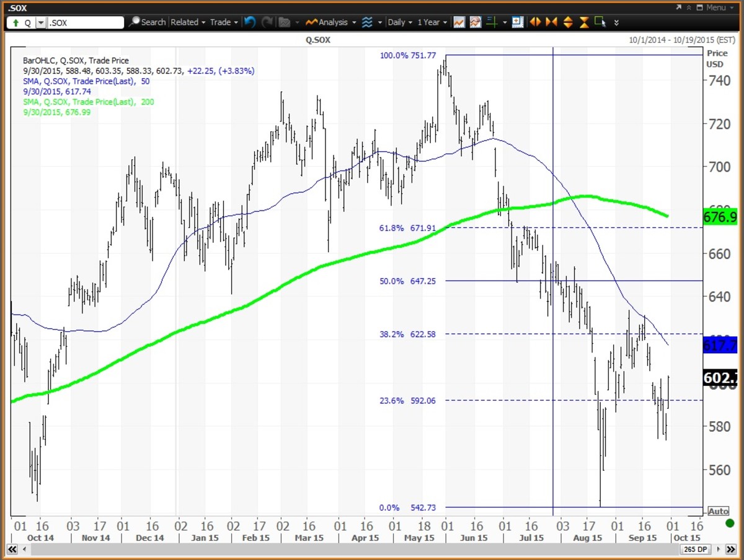Toggle the Auto scale button
Screen dimensions: 744x560
point(717,511)
